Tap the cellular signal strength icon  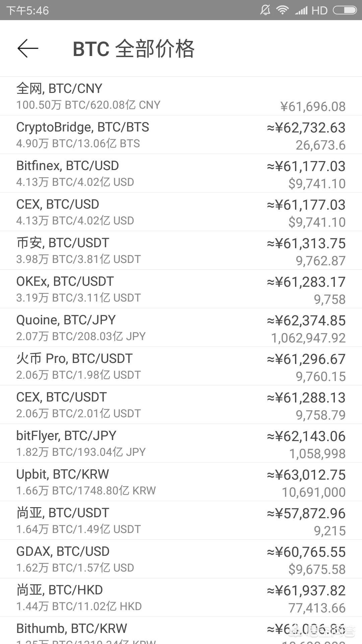click(x=301, y=10)
